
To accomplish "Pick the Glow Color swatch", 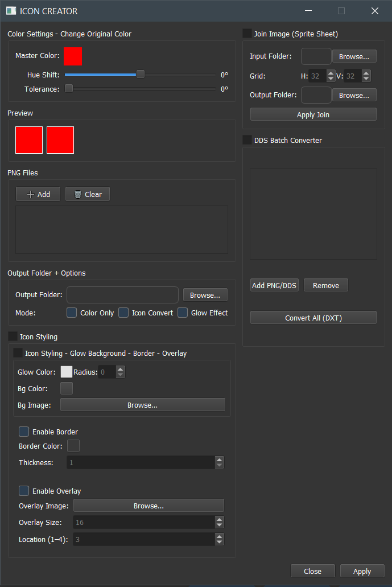I will (x=66, y=372).
